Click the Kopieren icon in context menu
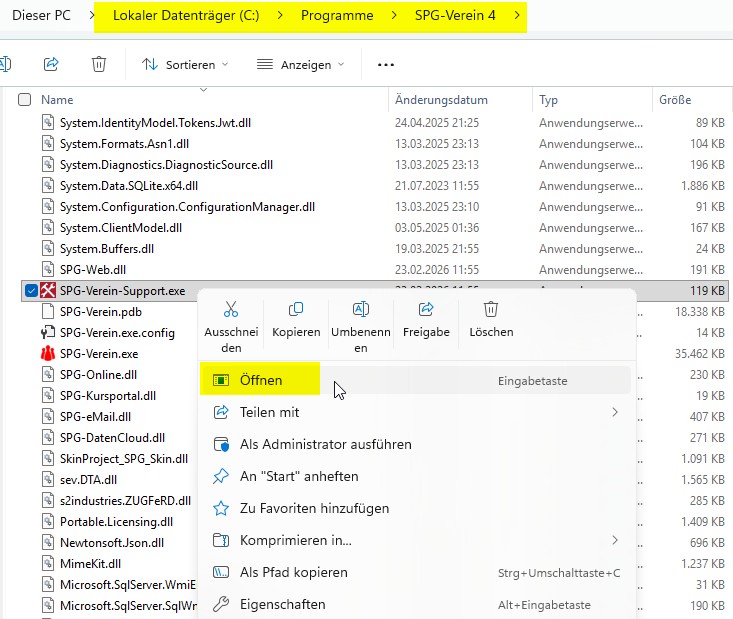 (296, 310)
